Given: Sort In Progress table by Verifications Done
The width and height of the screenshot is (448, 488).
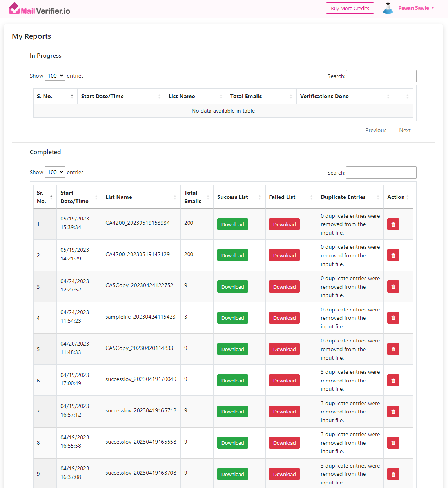Looking at the screenshot, I should 345,96.
